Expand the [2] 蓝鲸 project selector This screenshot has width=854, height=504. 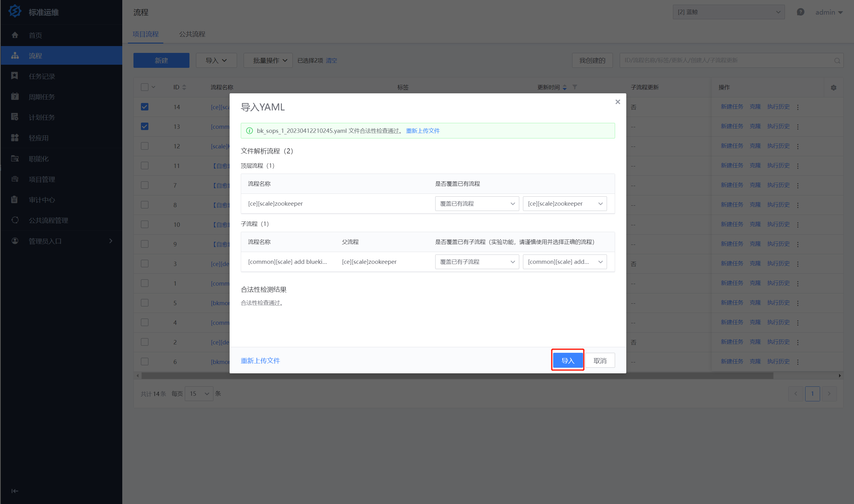click(x=728, y=12)
